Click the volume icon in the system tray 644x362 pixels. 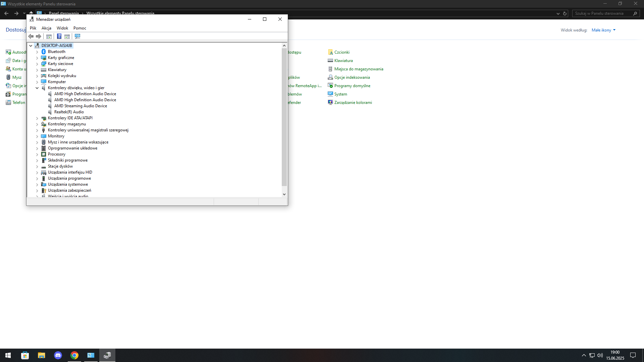coord(600,355)
